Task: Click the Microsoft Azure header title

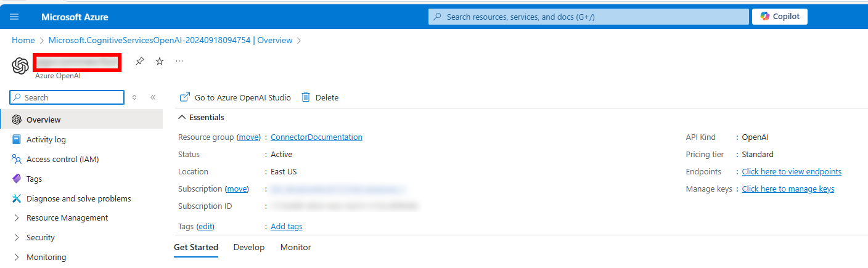Action: click(75, 17)
